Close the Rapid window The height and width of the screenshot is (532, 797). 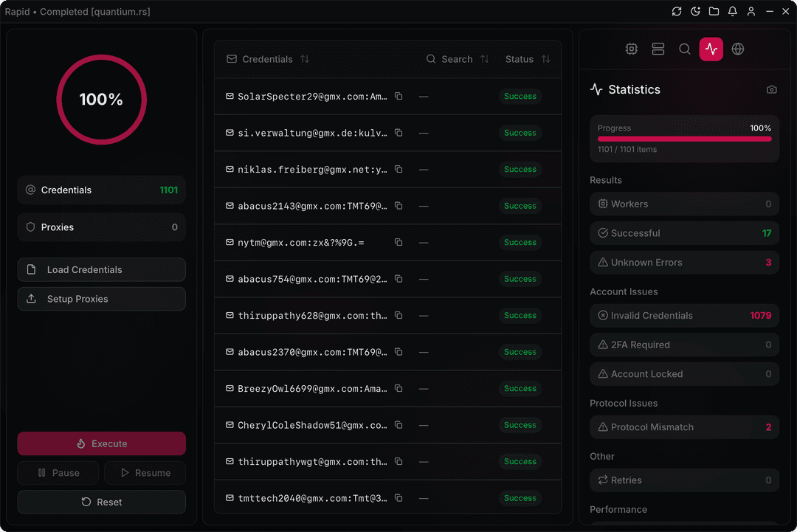tap(786, 11)
